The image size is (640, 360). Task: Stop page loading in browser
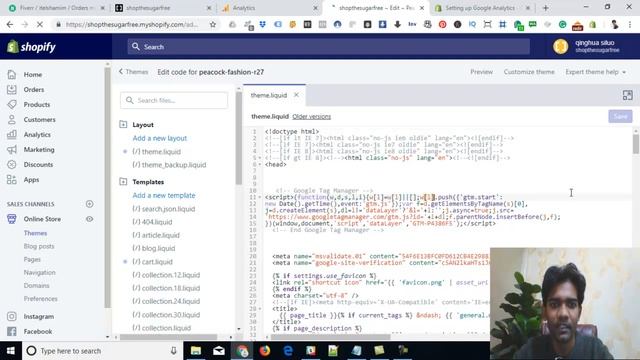tap(40, 24)
